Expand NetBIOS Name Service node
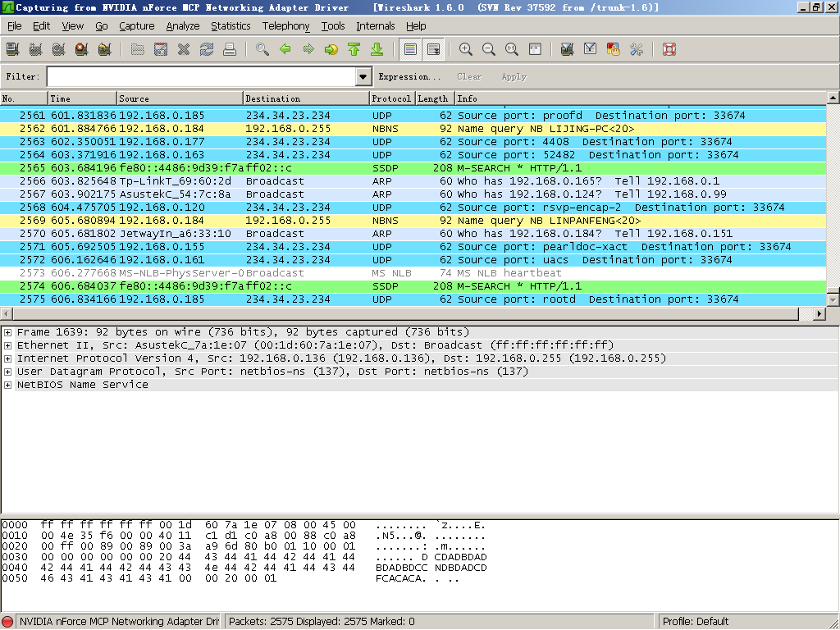Image resolution: width=840 pixels, height=630 pixels. click(x=8, y=386)
